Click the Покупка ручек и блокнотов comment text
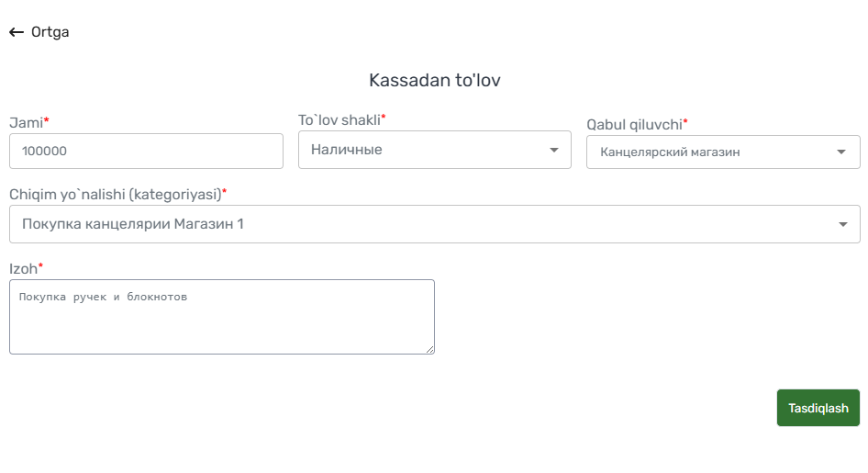The width and height of the screenshot is (868, 473). click(103, 297)
